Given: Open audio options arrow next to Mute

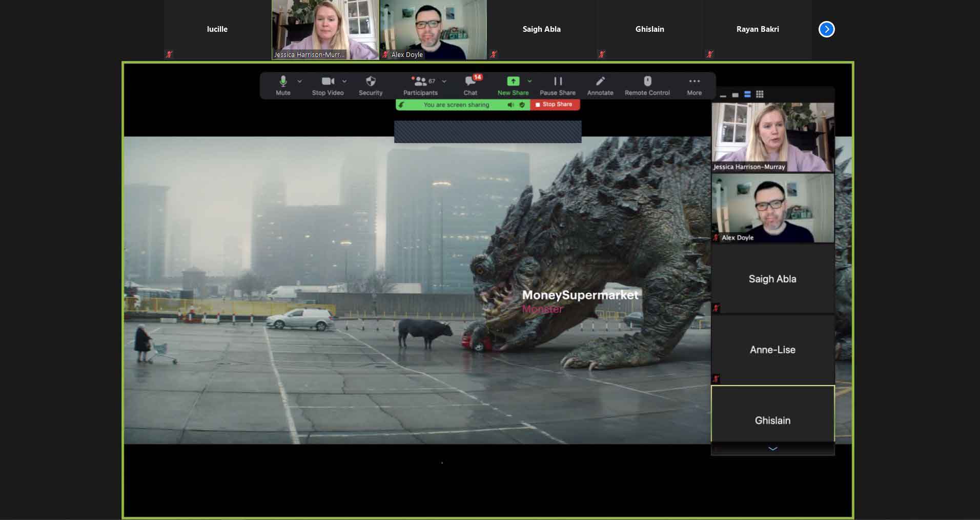Looking at the screenshot, I should [x=300, y=81].
